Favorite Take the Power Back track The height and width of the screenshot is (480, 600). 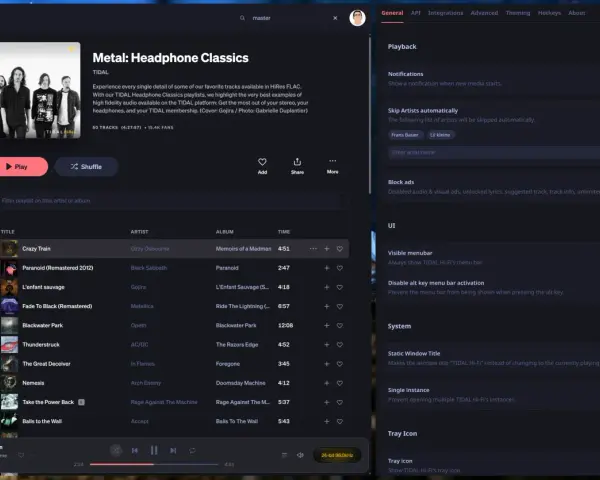point(340,402)
